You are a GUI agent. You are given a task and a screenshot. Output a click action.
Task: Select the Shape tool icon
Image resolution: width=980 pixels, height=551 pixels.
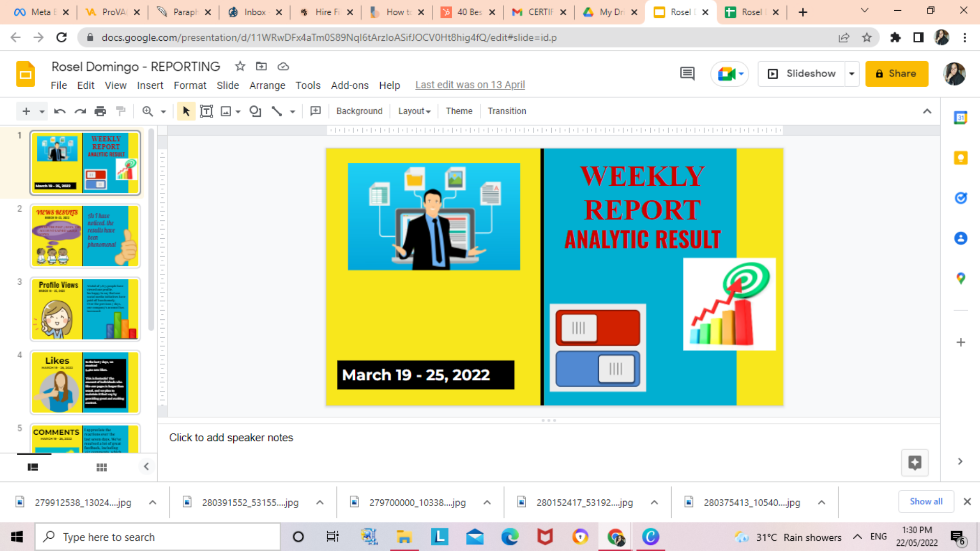[255, 111]
